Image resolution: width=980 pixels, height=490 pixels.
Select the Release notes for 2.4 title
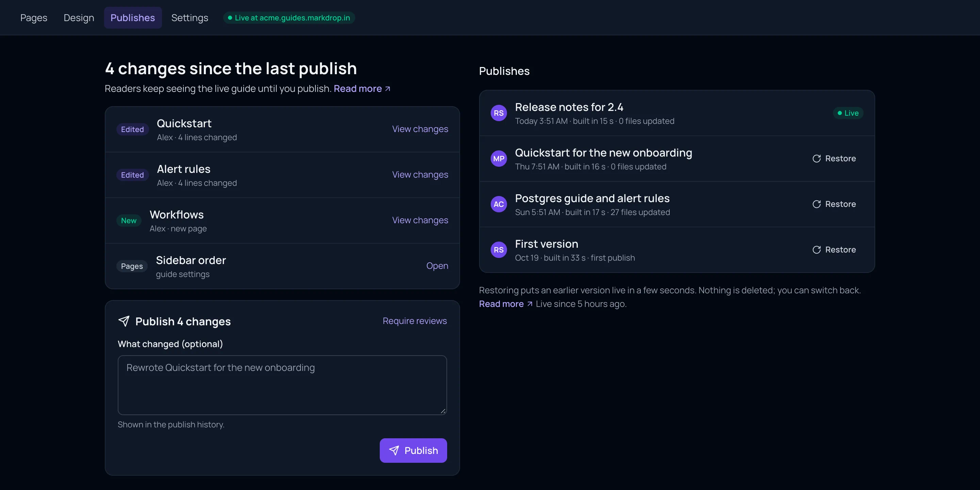click(569, 107)
